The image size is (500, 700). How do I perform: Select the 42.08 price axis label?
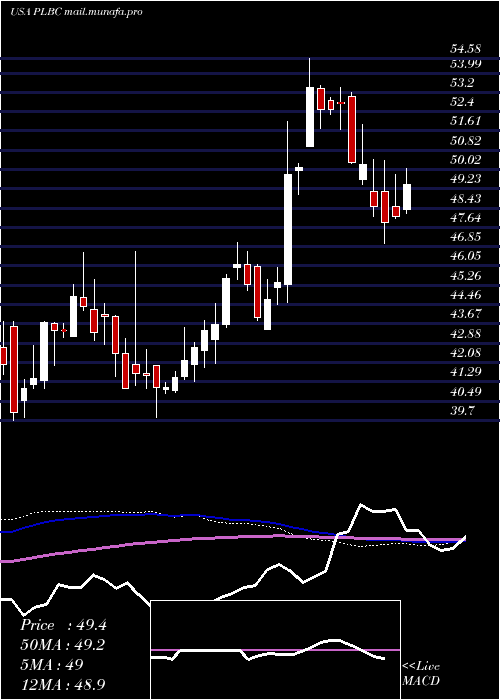464,353
